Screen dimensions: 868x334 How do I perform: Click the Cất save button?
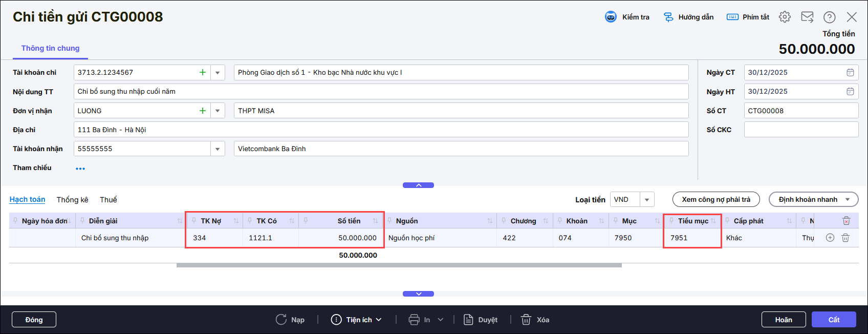(833, 320)
